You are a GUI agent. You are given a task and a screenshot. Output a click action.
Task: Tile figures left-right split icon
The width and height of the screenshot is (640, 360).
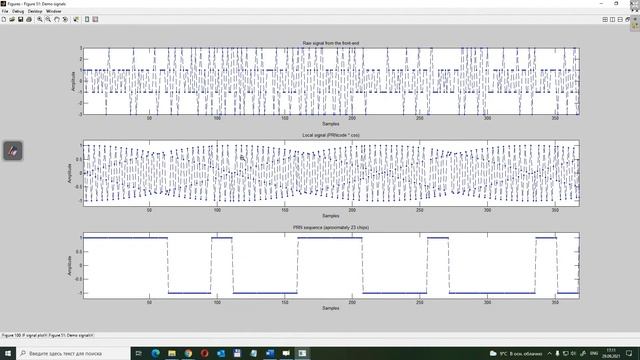click(613, 20)
